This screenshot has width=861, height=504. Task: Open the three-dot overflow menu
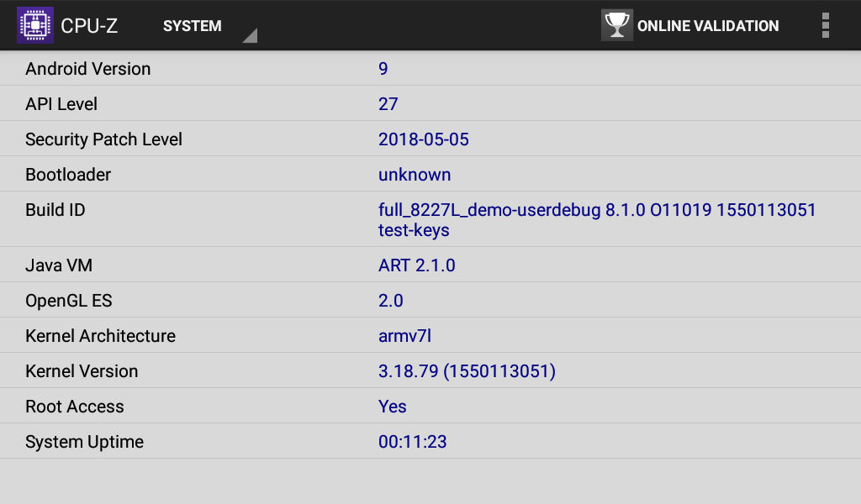click(x=825, y=25)
